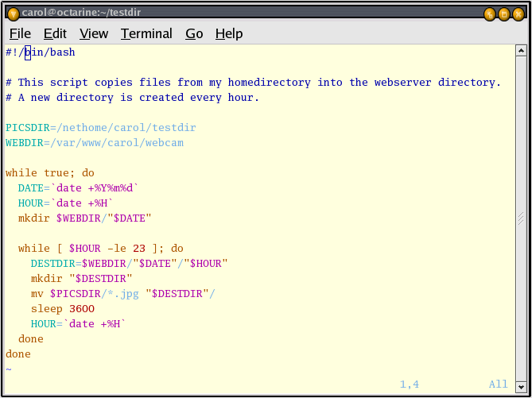Viewport: 532px width, 398px height.
Task: Open the Help menu
Action: tap(229, 33)
